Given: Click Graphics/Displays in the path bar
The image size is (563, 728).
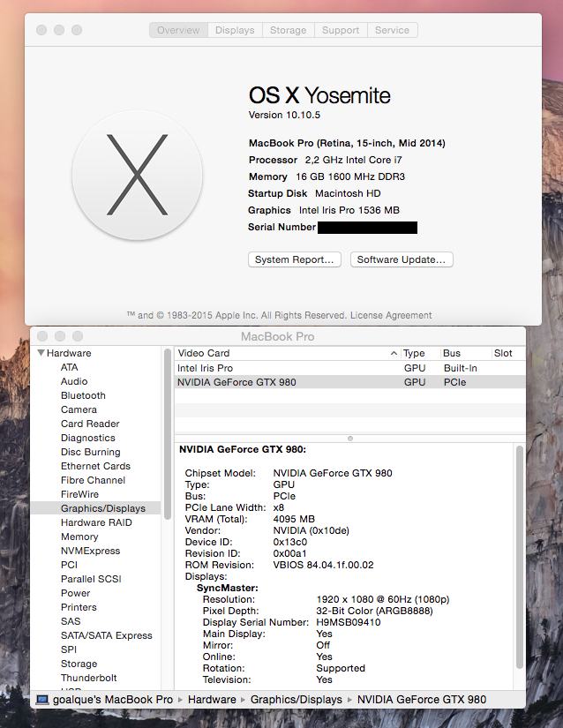Looking at the screenshot, I should pyautogui.click(x=297, y=700).
